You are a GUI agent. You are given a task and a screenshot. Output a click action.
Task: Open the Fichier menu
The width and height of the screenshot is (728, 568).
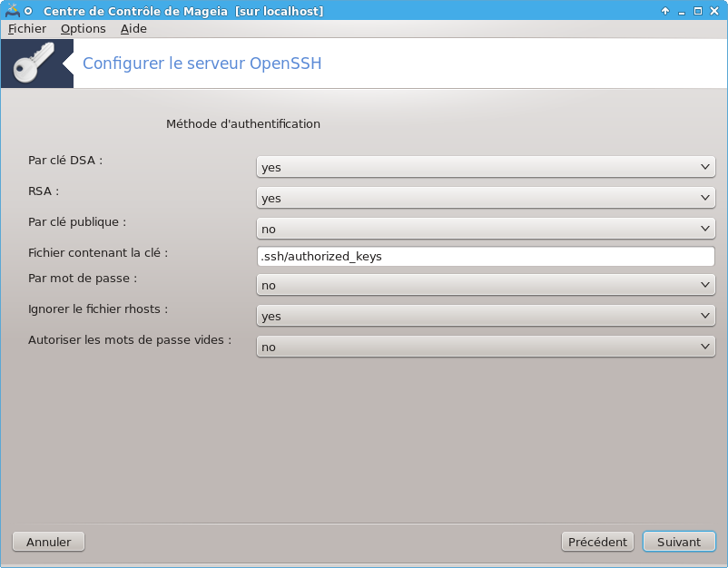pos(27,29)
